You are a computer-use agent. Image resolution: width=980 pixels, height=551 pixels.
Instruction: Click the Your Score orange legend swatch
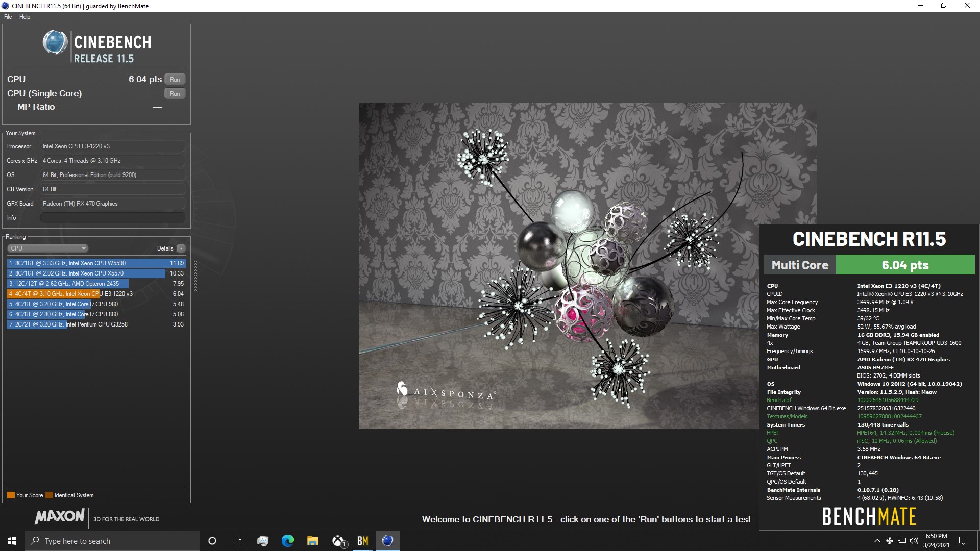[11, 495]
